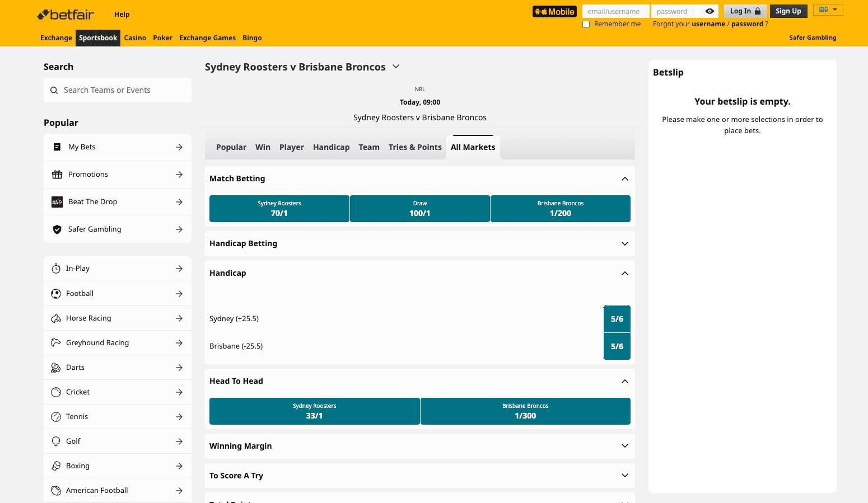Expand the Handicap Betting section
This screenshot has width=868, height=503.
click(x=625, y=244)
